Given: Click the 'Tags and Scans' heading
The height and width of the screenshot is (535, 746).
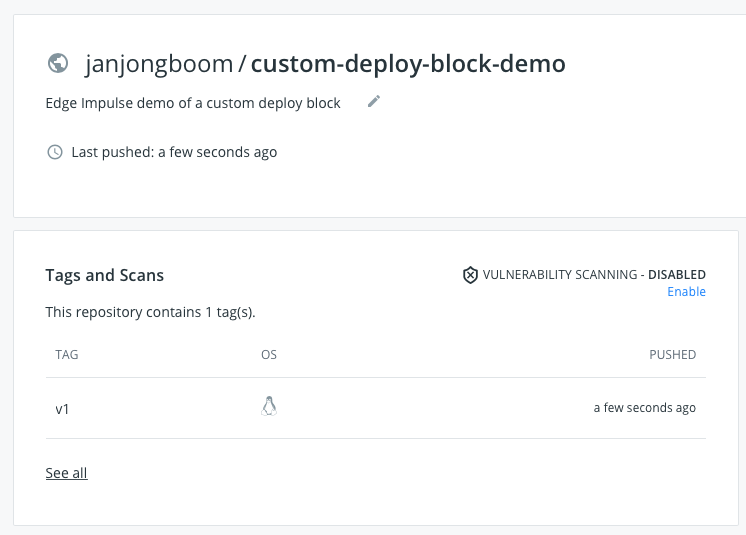Looking at the screenshot, I should 105,275.
